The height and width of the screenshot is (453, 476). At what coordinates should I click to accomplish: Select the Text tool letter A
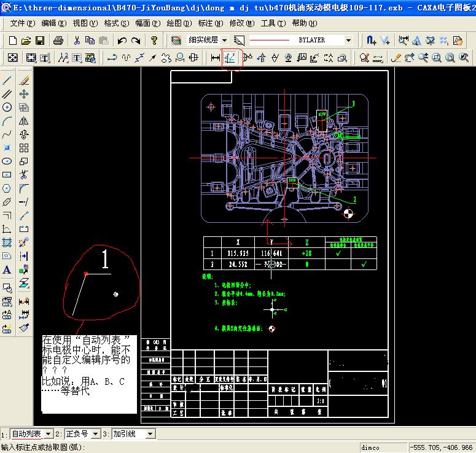7,269
